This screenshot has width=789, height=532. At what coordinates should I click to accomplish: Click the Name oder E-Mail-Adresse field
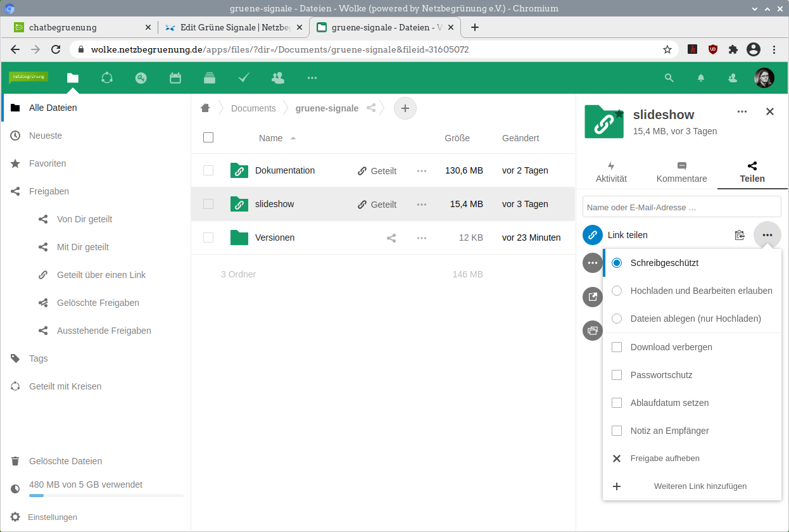[x=682, y=207]
